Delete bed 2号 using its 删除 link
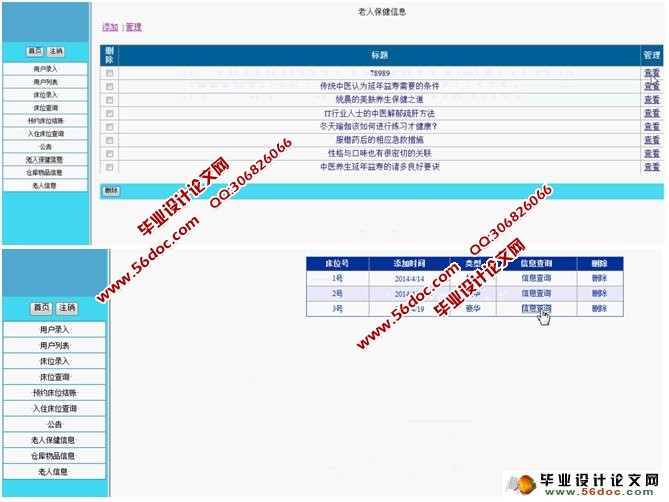This screenshot has width=669, height=502. 599,294
